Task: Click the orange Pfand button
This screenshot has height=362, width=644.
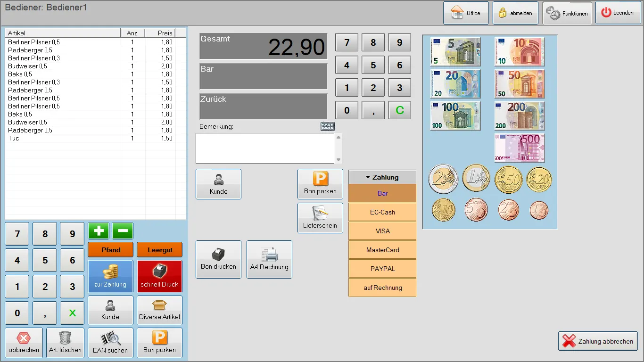Action: pyautogui.click(x=111, y=250)
